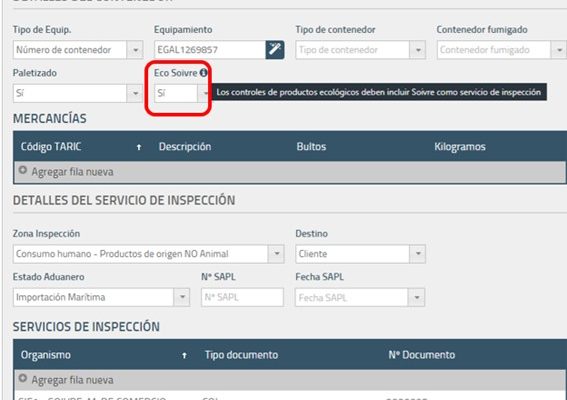567x400 pixels.
Task: Open the Tipo de contenedor dropdown
Action: [418, 50]
